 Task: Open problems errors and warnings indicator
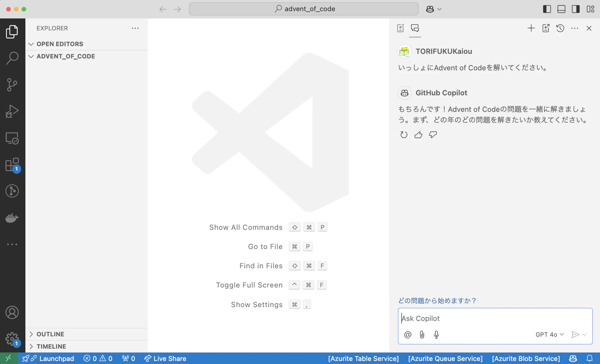[98, 358]
